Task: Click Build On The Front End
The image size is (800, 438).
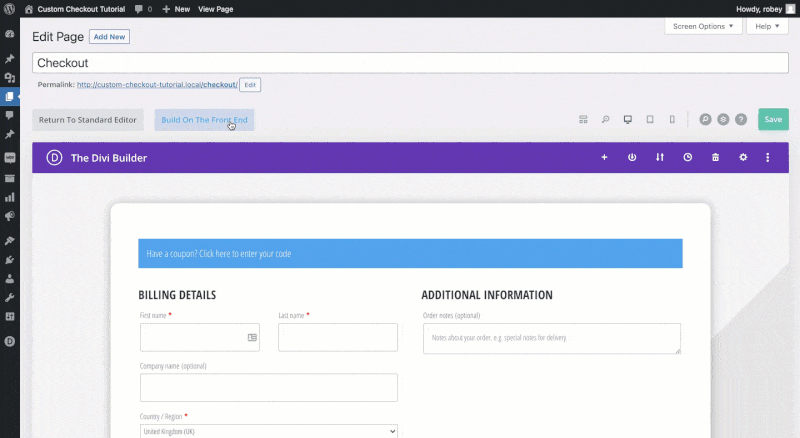Action: [x=204, y=120]
